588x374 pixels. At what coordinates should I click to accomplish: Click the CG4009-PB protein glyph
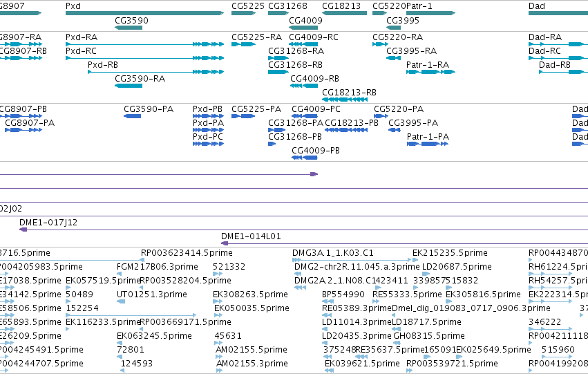305,158
